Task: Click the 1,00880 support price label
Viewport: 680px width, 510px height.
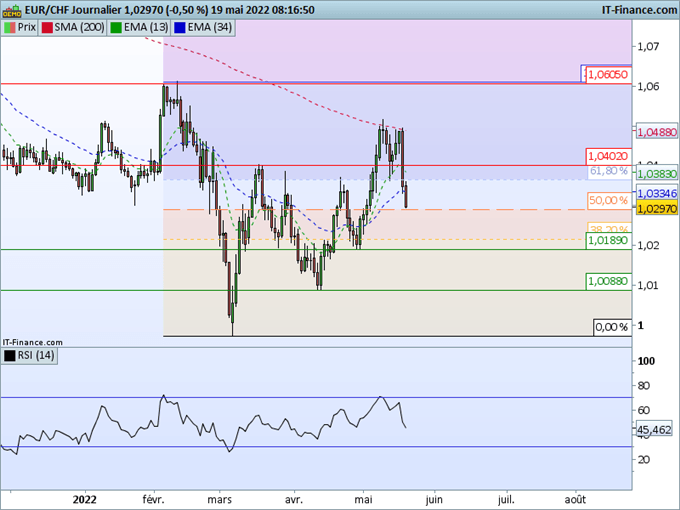Action: tap(608, 281)
